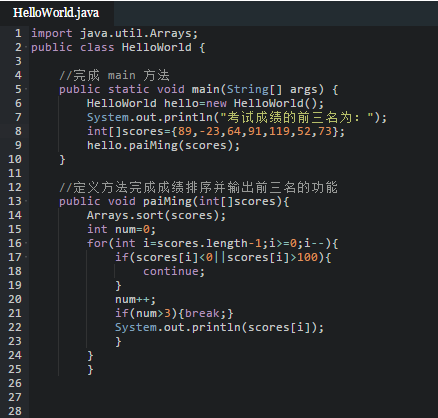
Task: Click 'break;' statement on line 21
Action: pos(206,314)
